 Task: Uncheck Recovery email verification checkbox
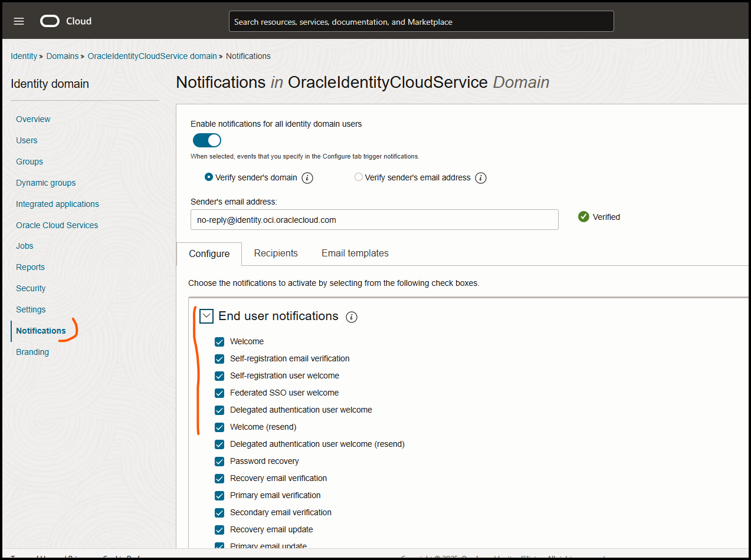[x=219, y=479]
